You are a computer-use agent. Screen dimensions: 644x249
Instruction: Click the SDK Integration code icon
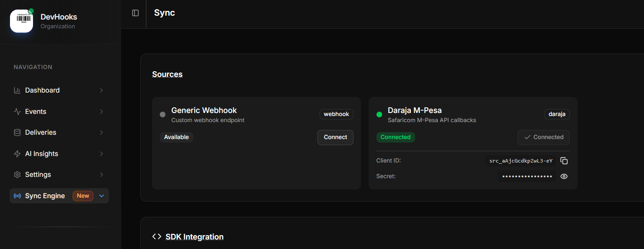pos(157,236)
